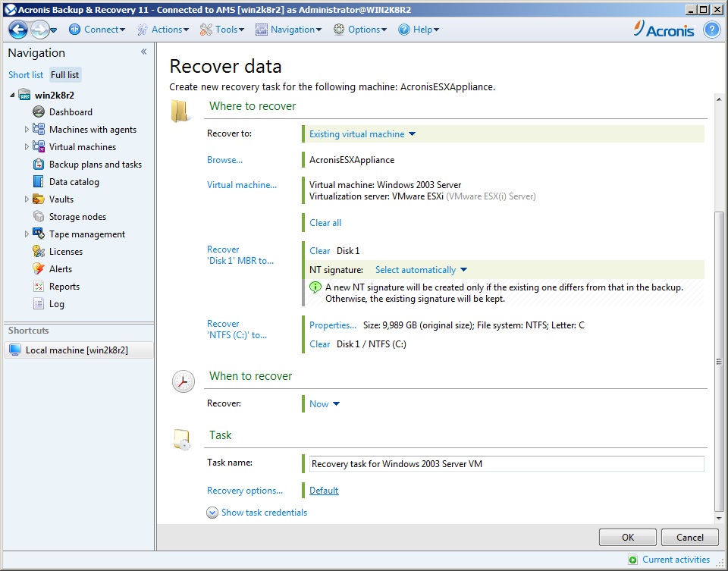Switch to Full list tab

(65, 75)
